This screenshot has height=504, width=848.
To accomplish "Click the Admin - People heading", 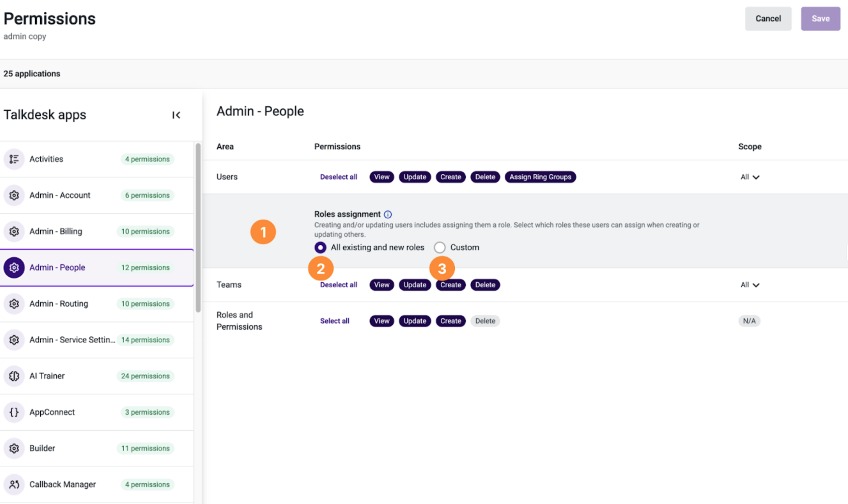I will [260, 111].
